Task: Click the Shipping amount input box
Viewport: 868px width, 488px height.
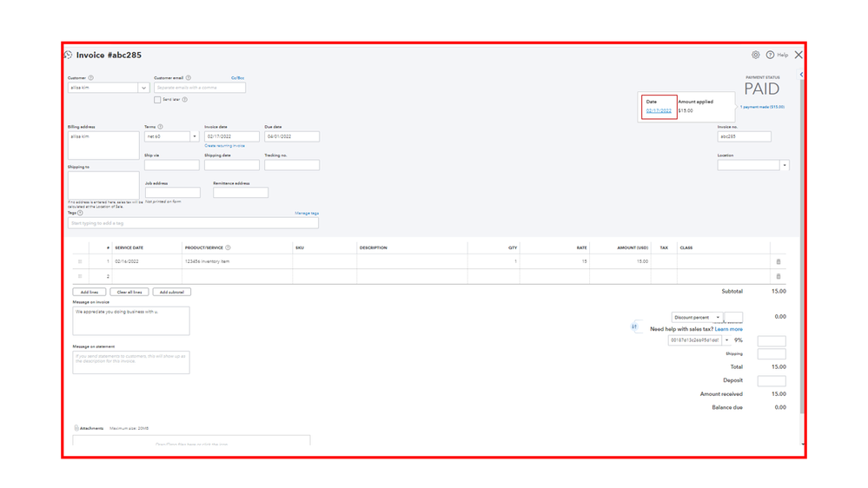Action: [772, 354]
